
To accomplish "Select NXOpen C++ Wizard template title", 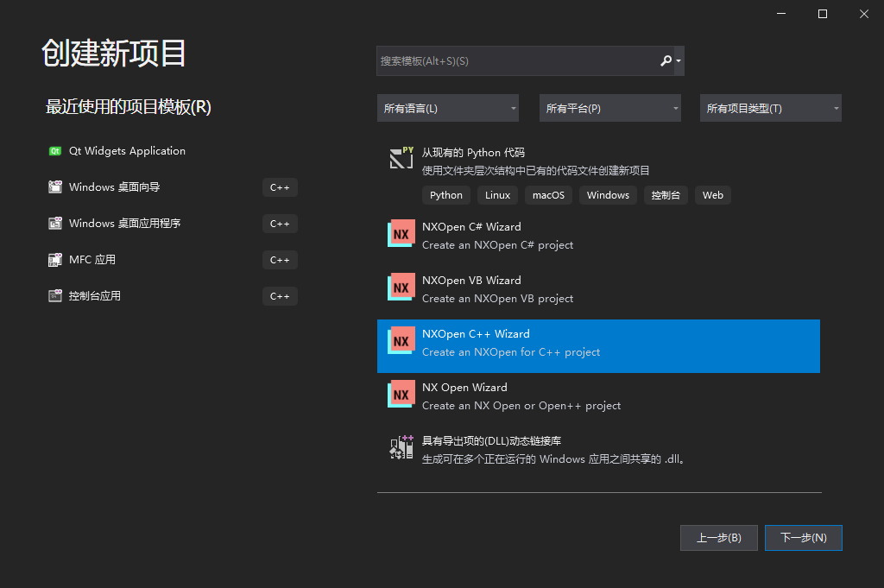I will point(476,334).
